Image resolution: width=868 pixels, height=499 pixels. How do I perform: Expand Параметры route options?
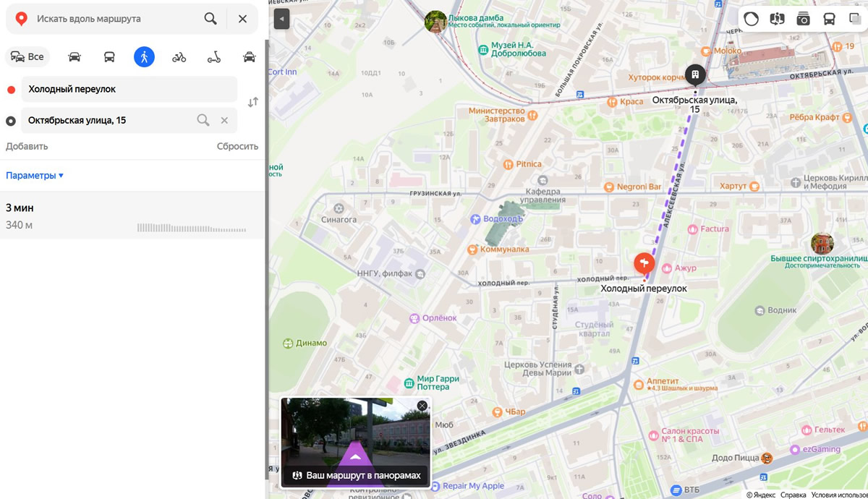click(x=35, y=176)
